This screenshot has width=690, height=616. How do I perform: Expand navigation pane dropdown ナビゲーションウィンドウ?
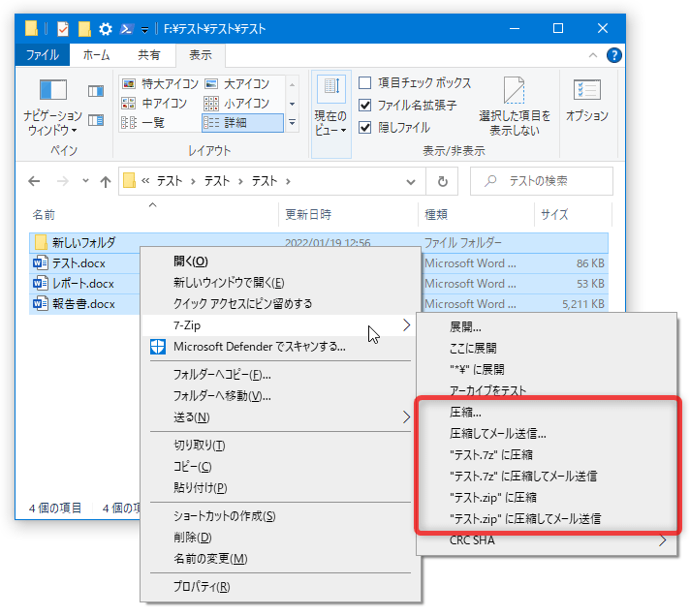tap(52, 123)
